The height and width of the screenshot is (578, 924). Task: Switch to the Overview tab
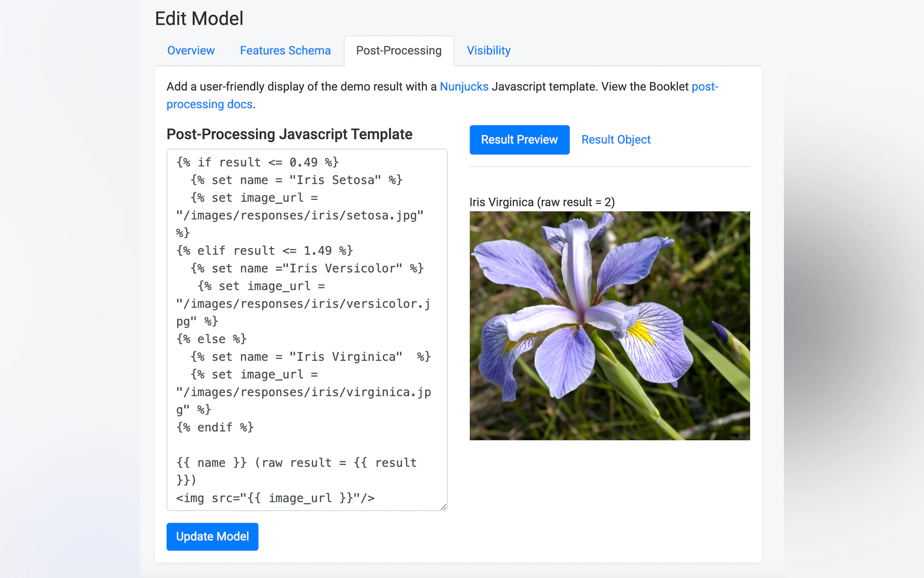point(191,51)
